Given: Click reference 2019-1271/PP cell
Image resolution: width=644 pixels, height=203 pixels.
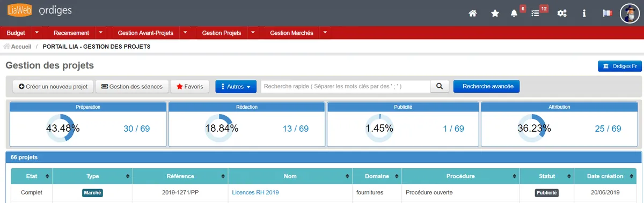Looking at the screenshot, I should [x=180, y=192].
